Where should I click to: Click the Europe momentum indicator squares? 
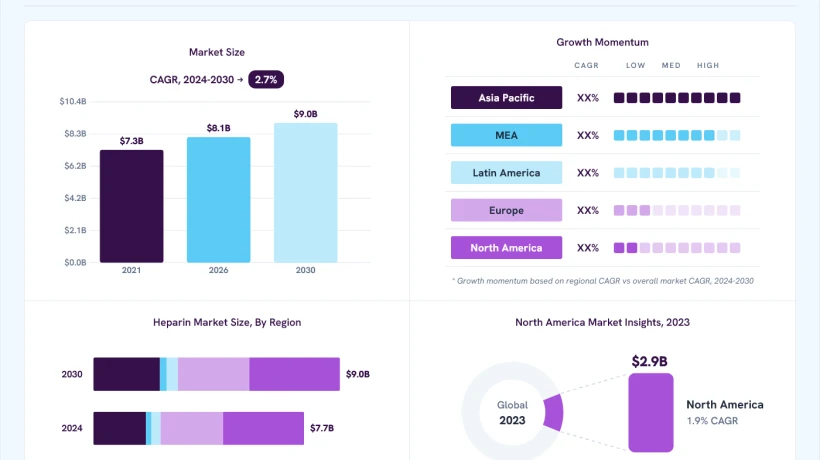pos(677,210)
